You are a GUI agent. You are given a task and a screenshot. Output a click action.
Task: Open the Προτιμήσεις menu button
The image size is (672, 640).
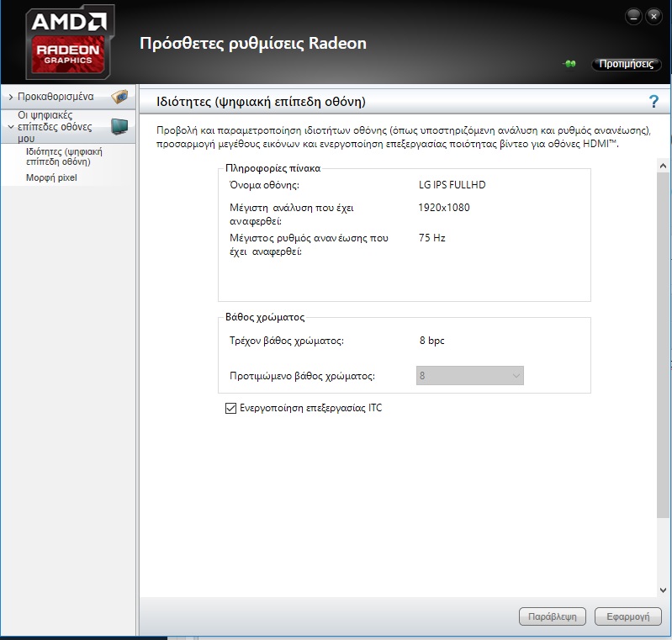626,64
